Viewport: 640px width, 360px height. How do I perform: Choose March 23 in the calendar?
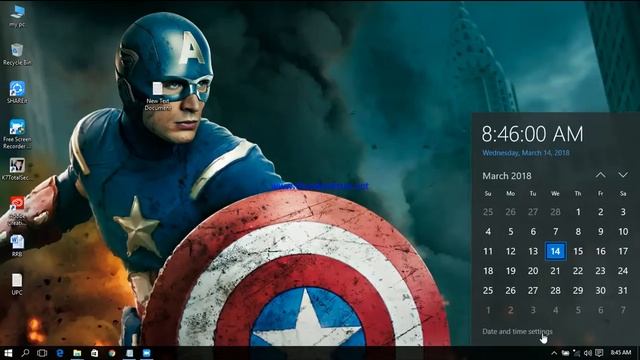point(600,271)
